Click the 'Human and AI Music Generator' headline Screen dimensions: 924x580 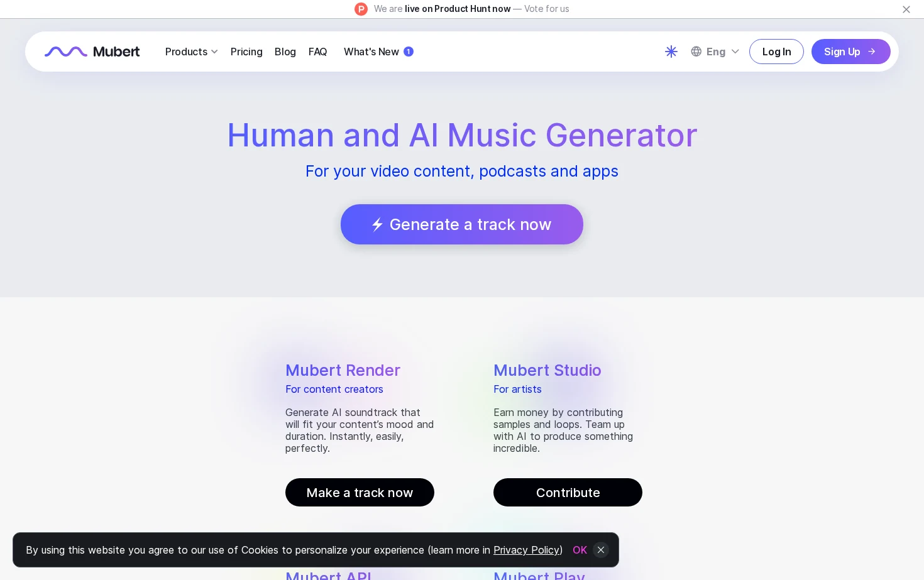(462, 135)
